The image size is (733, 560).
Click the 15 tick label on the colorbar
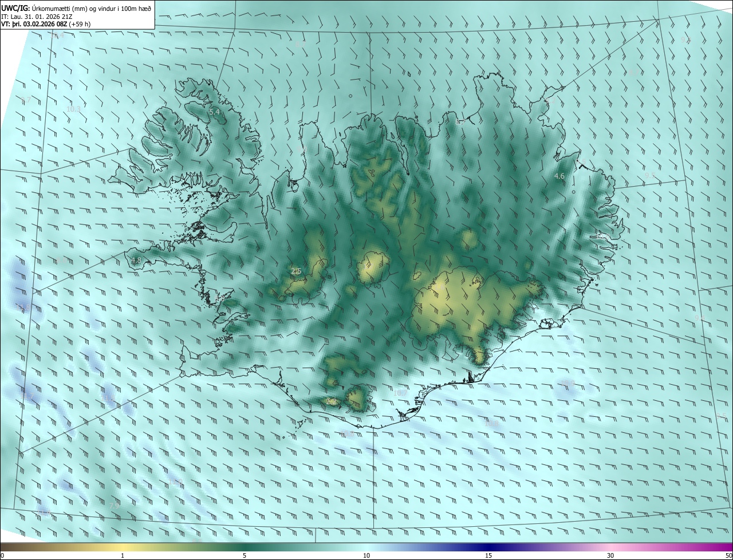tap(488, 555)
